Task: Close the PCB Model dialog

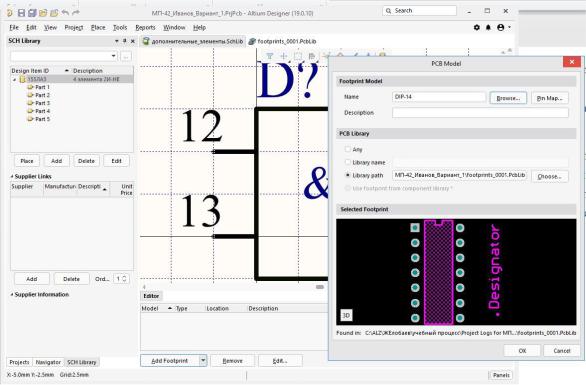Action: coord(571,62)
